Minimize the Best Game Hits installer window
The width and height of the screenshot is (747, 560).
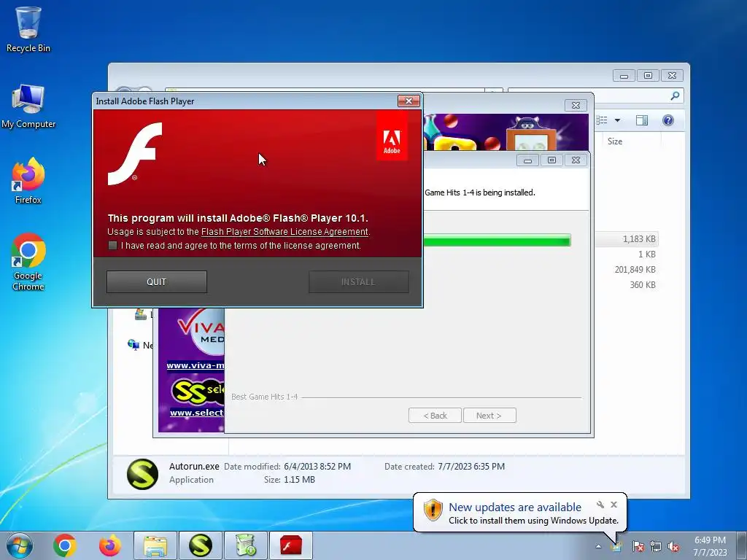(528, 160)
